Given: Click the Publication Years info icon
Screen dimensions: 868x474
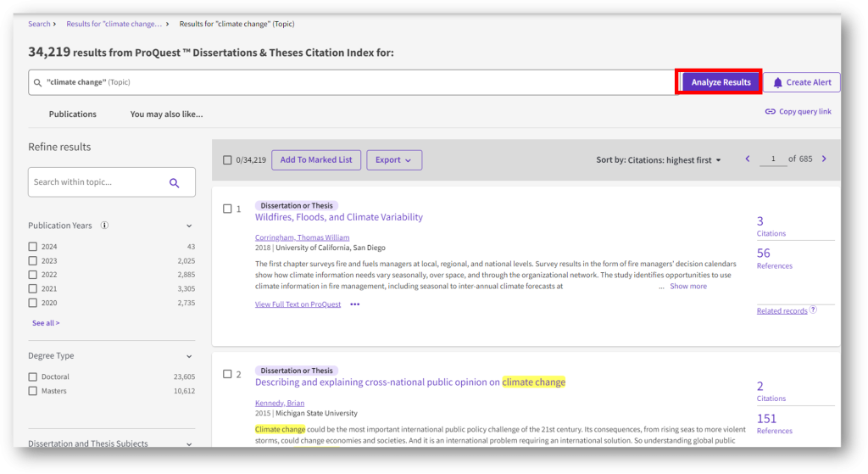Looking at the screenshot, I should [104, 226].
